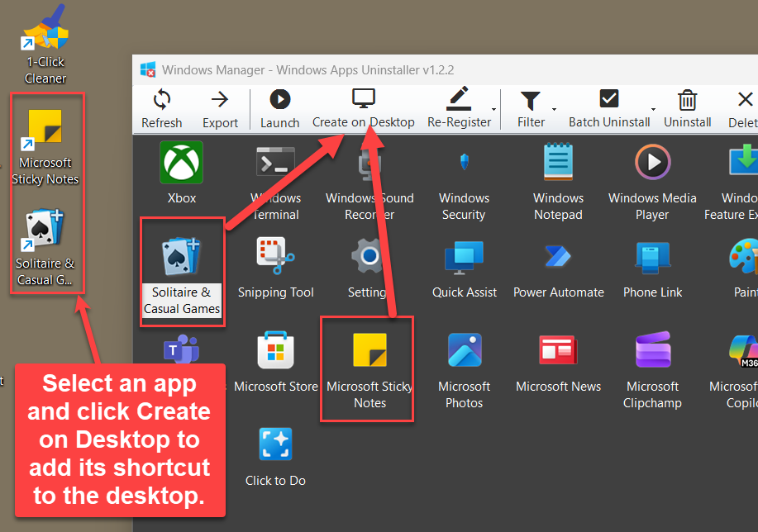Select the Xbox app icon
Image resolution: width=758 pixels, height=532 pixels.
click(x=181, y=173)
